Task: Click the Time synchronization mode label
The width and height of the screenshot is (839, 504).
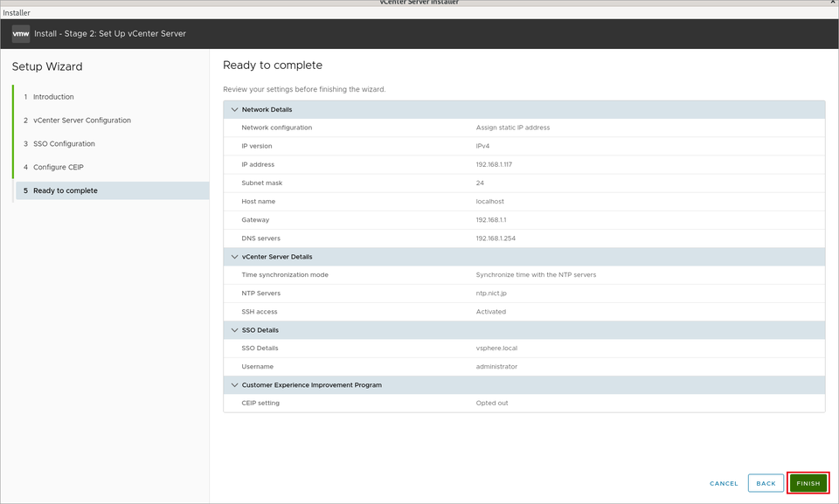Action: click(285, 275)
